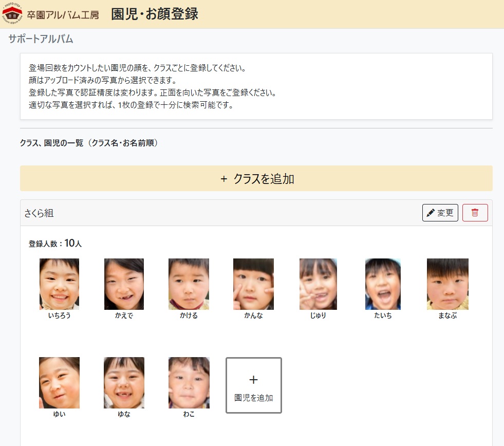Image resolution: width=504 pixels, height=446 pixels.
Task: Open the わこ face thumbnail
Action: point(189,383)
